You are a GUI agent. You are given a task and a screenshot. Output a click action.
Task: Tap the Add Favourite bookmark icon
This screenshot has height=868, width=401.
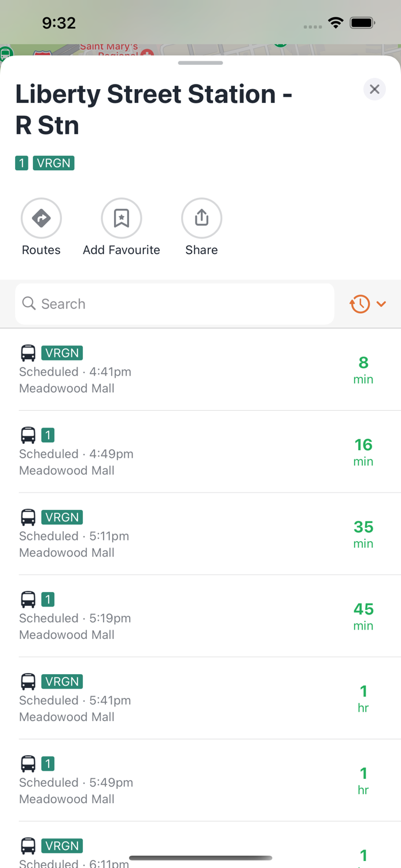[x=122, y=218]
